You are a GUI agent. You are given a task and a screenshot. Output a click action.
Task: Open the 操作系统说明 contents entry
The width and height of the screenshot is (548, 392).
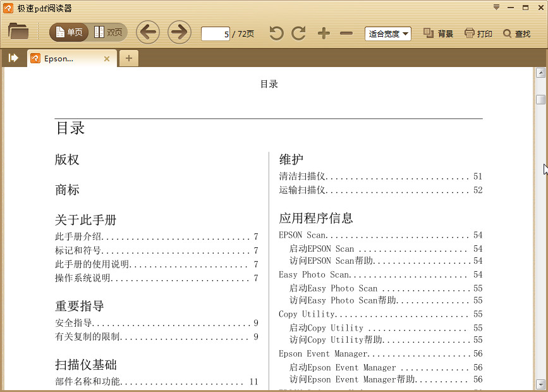point(157,278)
